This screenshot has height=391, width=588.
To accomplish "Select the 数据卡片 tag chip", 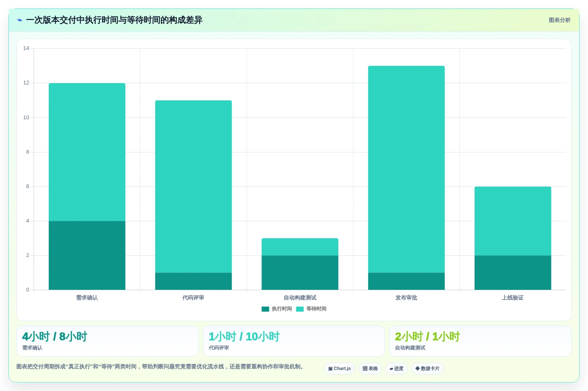I will tap(427, 369).
